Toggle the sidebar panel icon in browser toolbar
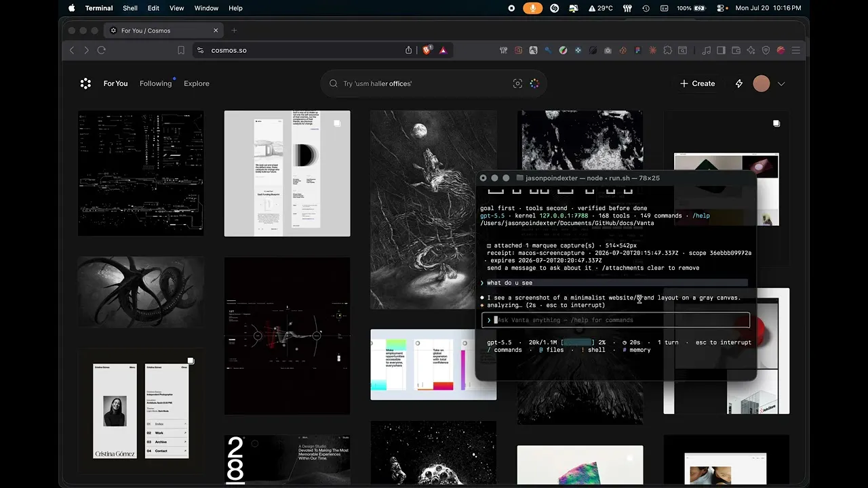The width and height of the screenshot is (868, 488). [721, 50]
